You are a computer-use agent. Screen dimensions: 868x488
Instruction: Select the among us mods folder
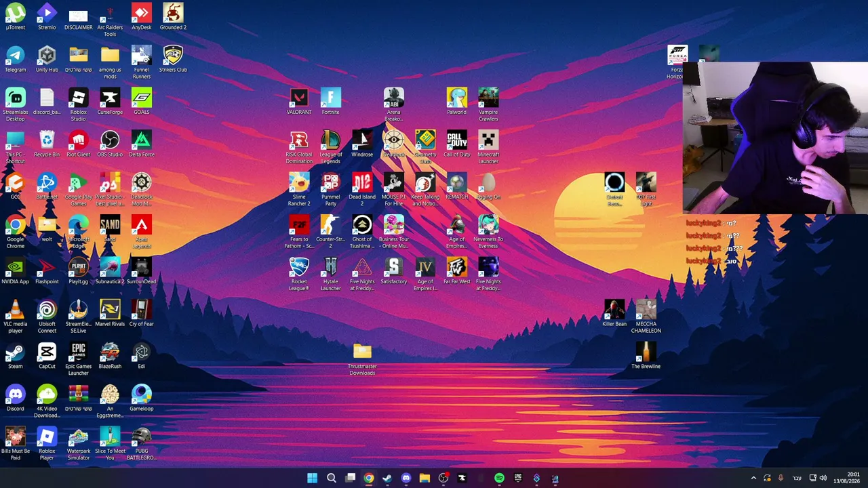coord(110,62)
